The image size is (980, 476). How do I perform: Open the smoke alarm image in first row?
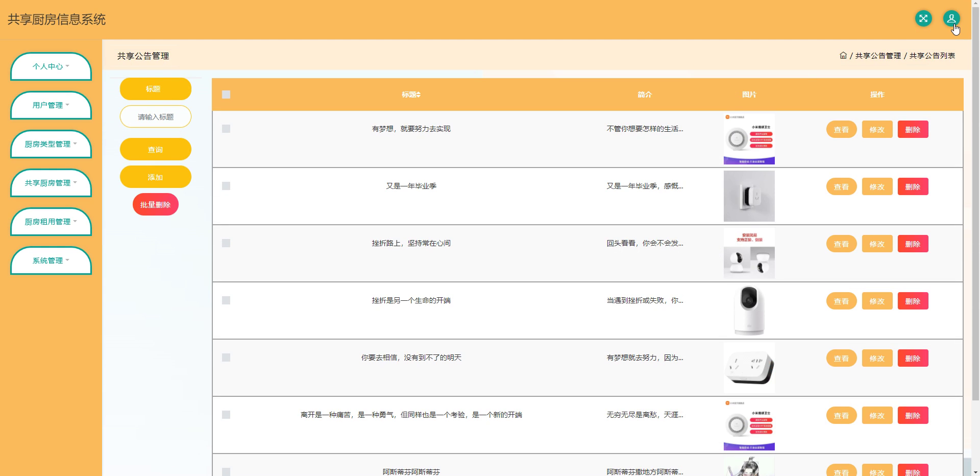(749, 139)
